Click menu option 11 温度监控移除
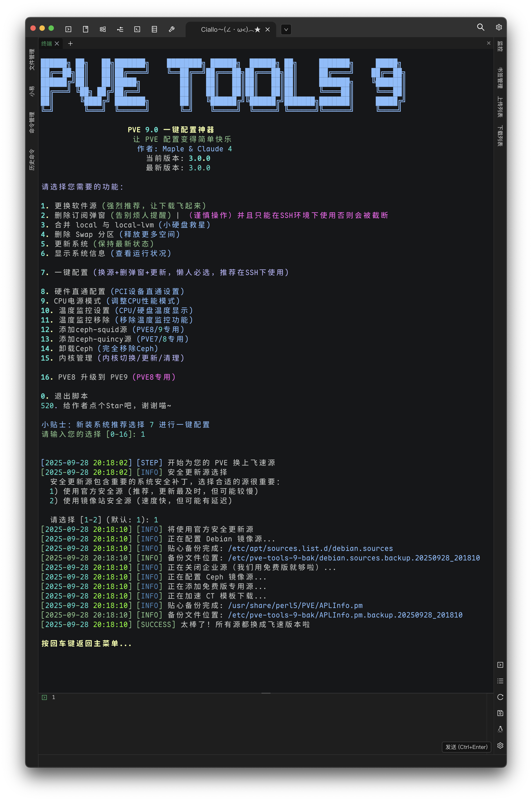Screen dimensions: 532x801 [x=117, y=320]
